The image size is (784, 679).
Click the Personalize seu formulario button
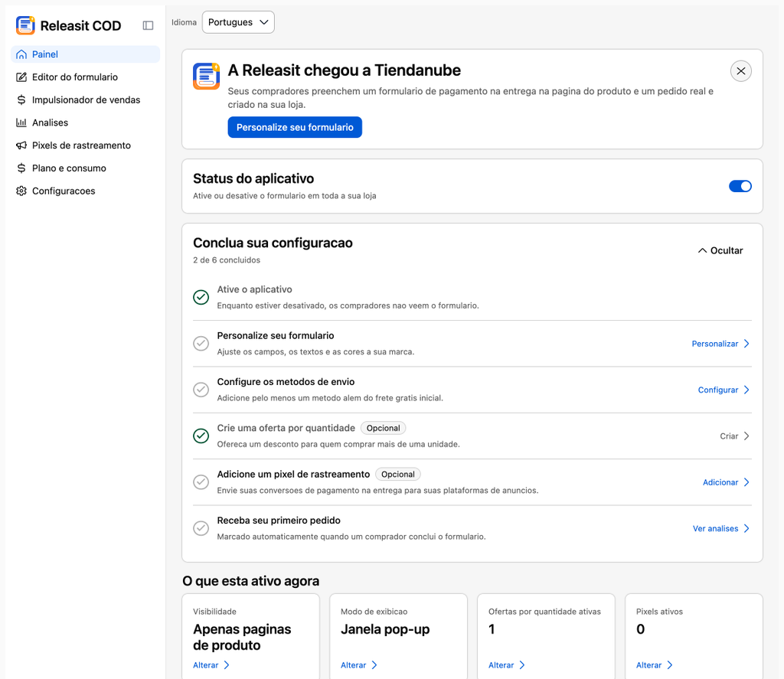[295, 128]
